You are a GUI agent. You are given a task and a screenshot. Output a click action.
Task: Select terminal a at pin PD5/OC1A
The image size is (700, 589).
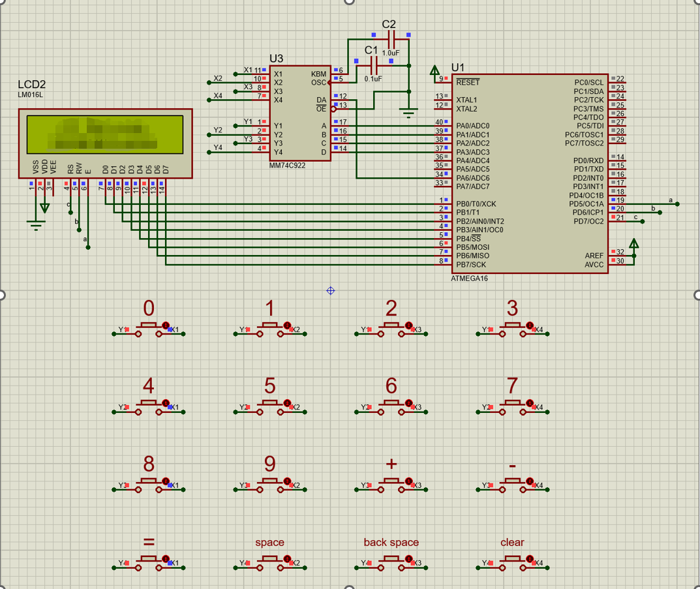[677, 204]
